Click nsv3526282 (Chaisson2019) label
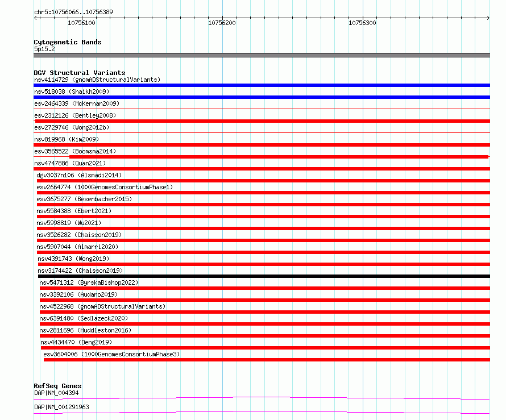The width and height of the screenshot is (506, 420). pos(79,235)
